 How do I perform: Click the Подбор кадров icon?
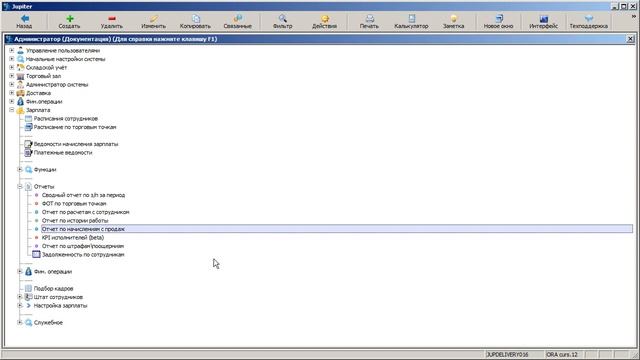coord(28,289)
